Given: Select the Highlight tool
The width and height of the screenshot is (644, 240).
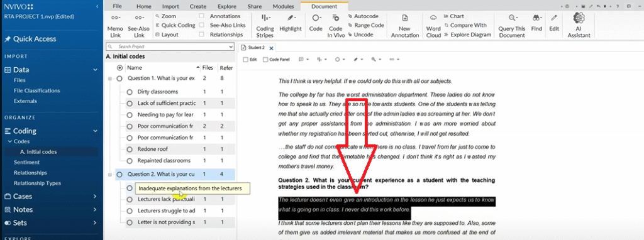Looking at the screenshot, I should click(291, 23).
